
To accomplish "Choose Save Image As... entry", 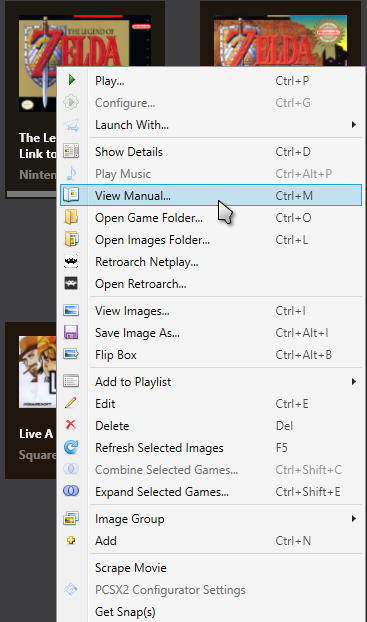I will click(211, 332).
